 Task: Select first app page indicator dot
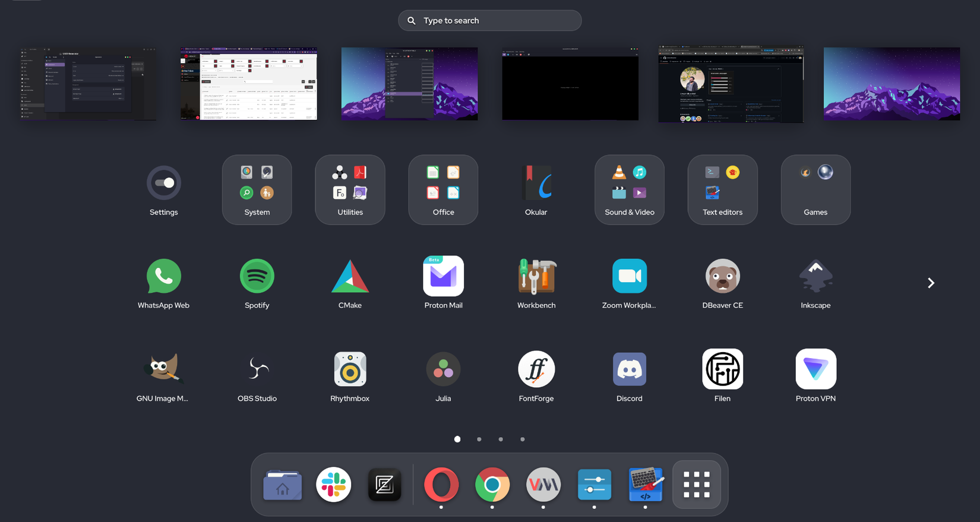(457, 439)
